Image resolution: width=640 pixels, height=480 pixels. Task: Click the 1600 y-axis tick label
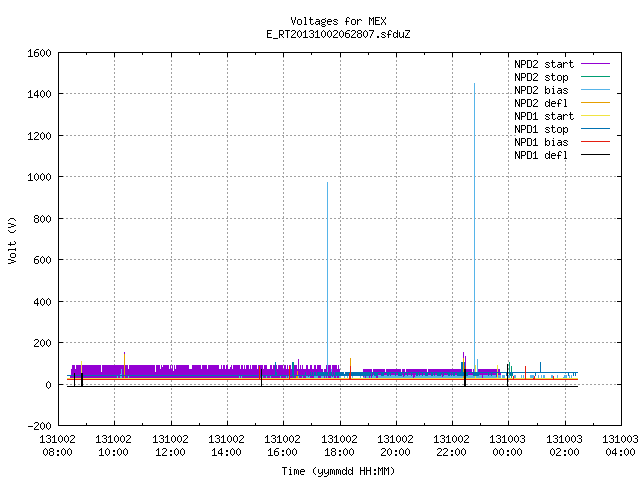[39, 53]
